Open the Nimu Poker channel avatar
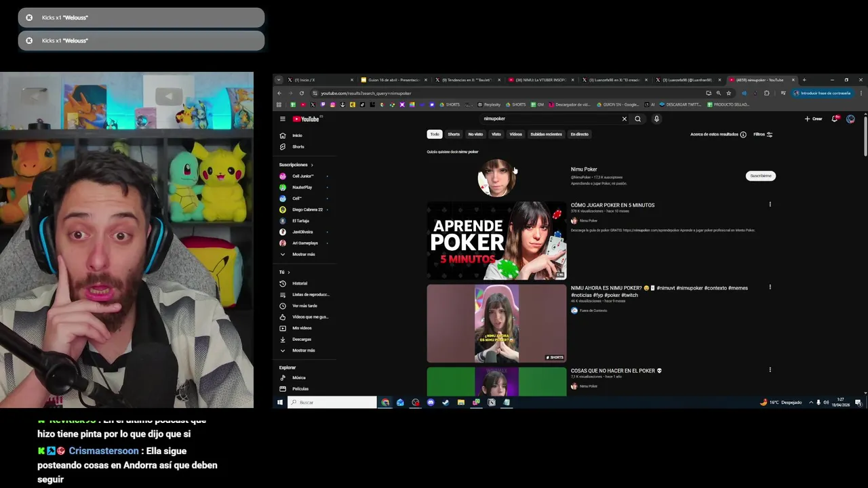The height and width of the screenshot is (488, 868). pos(496,178)
